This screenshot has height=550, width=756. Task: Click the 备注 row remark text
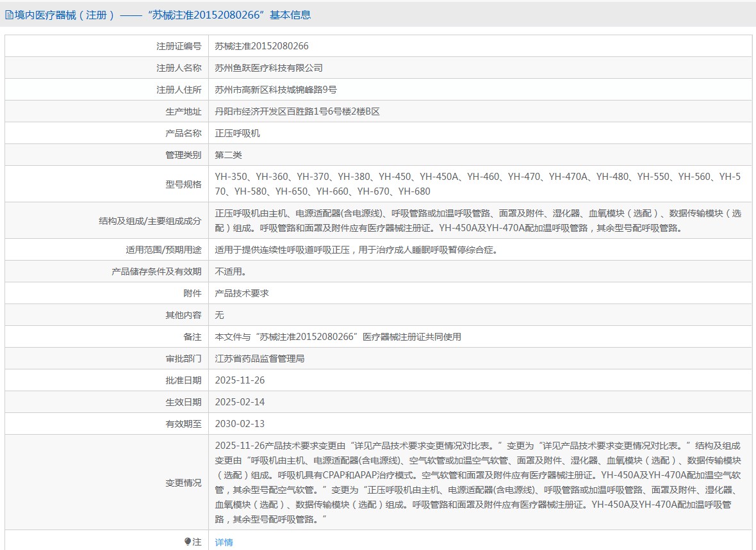pos(338,337)
